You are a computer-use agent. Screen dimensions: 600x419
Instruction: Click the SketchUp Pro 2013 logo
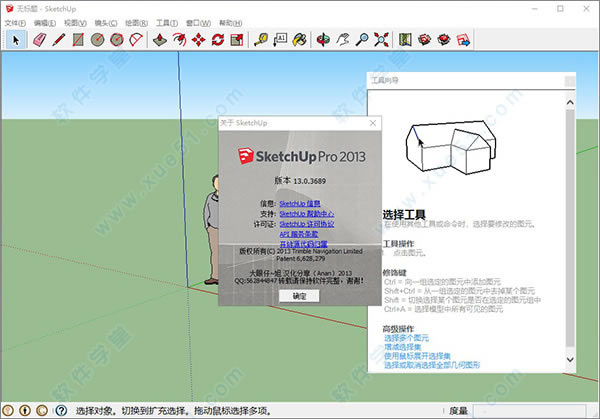pyautogui.click(x=302, y=156)
